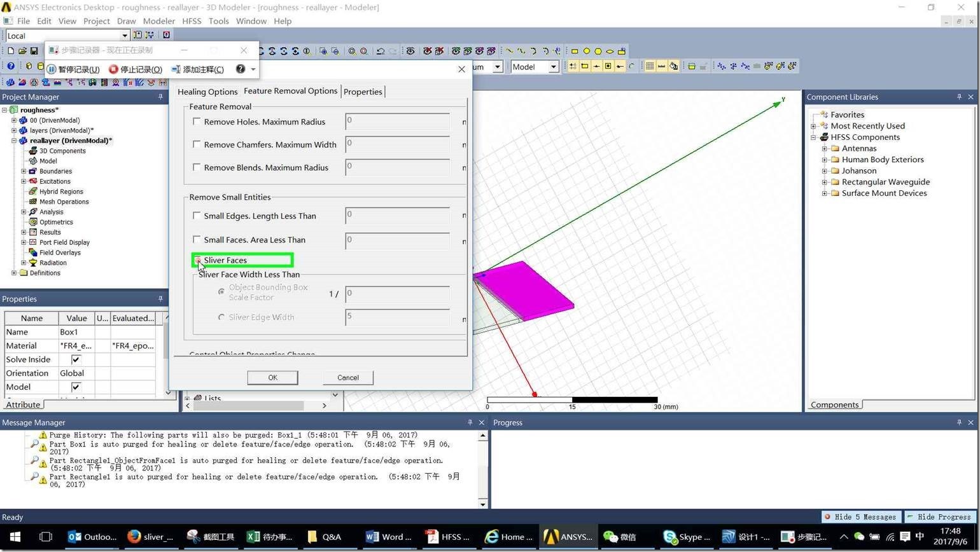The height and width of the screenshot is (552, 980).
Task: Select the Draw Spline tool
Action: (521, 51)
